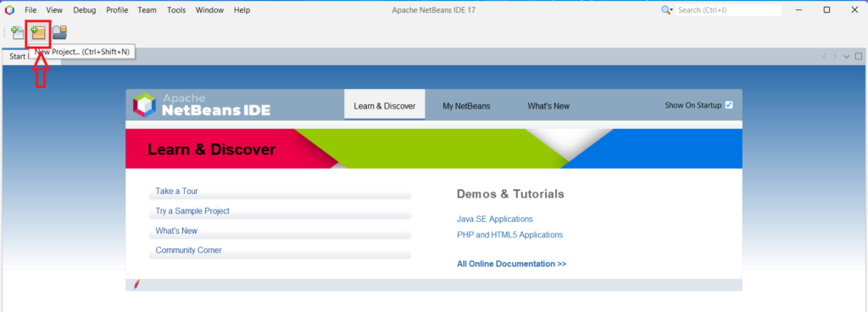The width and height of the screenshot is (868, 312).
Task: Open the Profile menu
Action: coord(117,10)
